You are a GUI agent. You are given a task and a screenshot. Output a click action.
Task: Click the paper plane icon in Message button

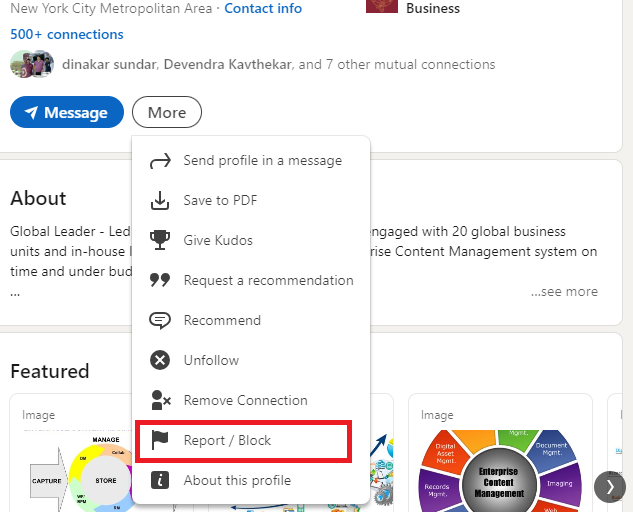pyautogui.click(x=31, y=112)
